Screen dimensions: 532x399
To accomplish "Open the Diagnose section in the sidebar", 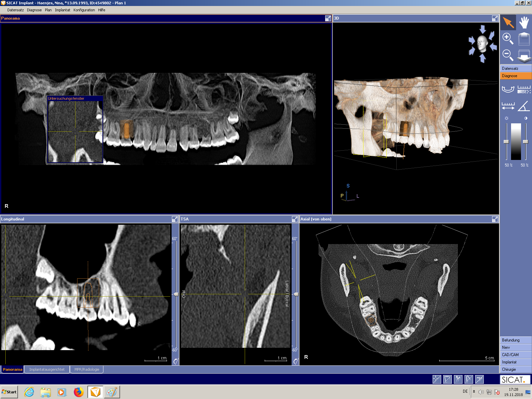I will [516, 76].
